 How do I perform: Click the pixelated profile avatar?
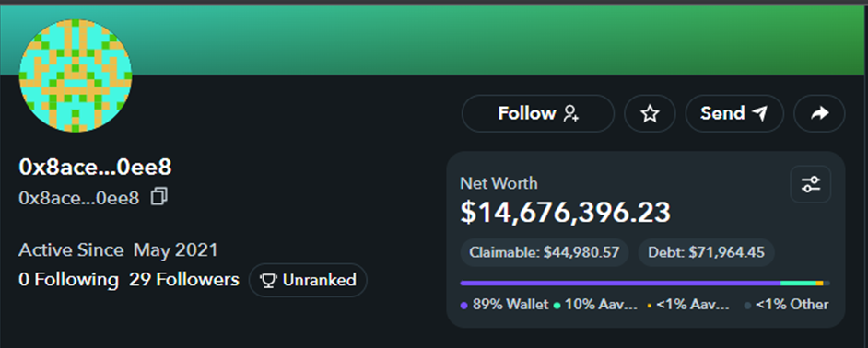click(x=76, y=75)
